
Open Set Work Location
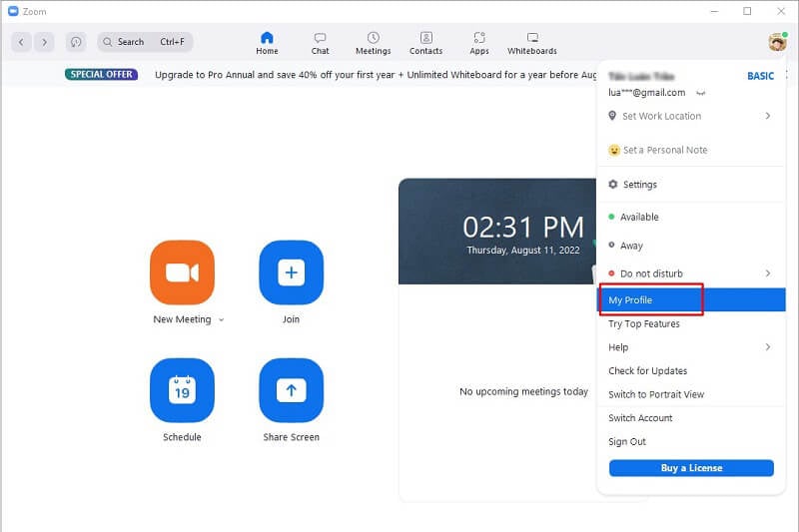tap(690, 116)
